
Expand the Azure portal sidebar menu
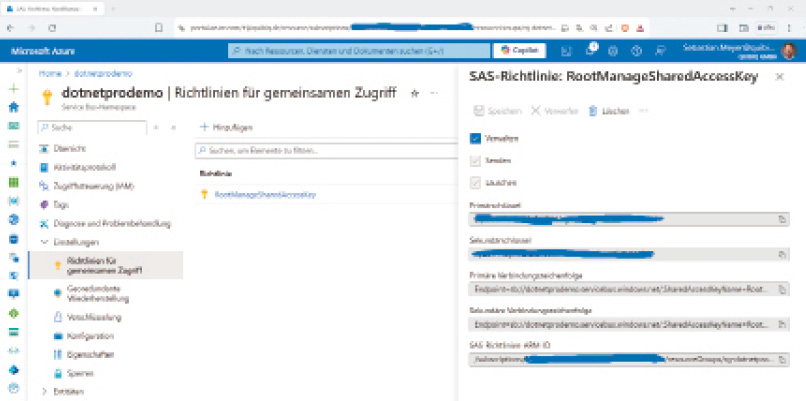[19, 70]
